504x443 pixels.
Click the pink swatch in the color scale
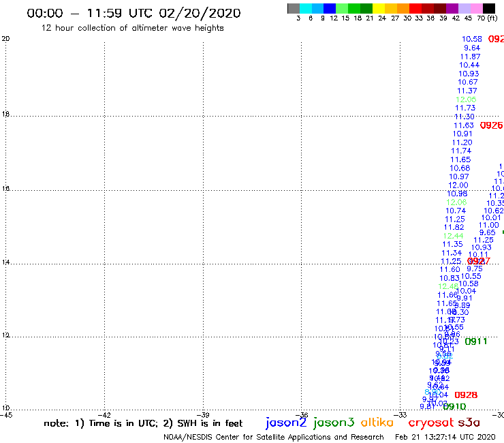(476, 8)
